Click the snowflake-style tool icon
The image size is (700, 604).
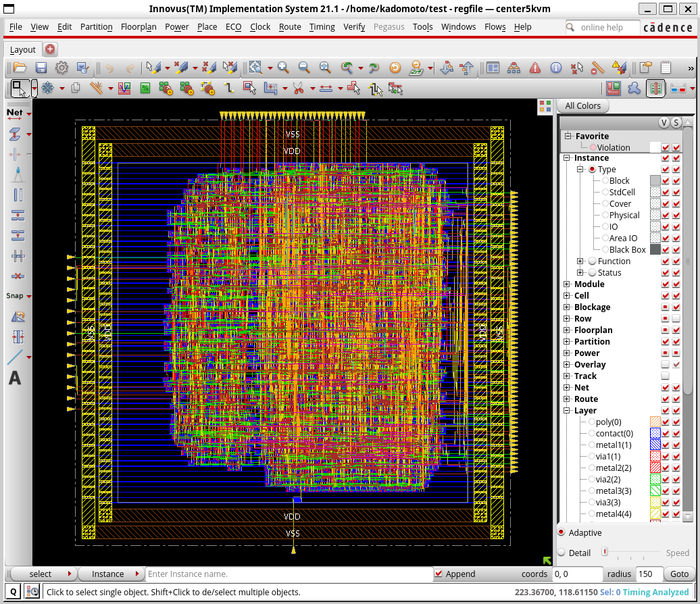tap(48, 89)
